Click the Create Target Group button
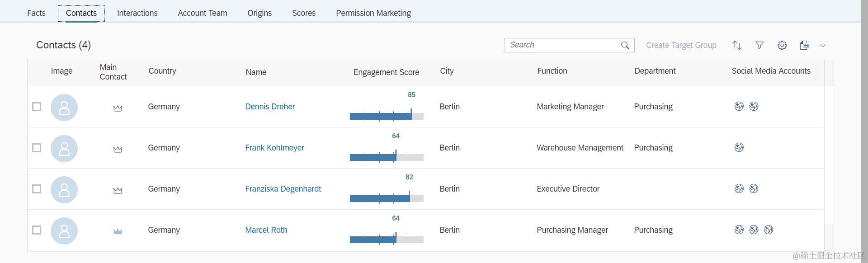868x263 pixels. click(681, 45)
